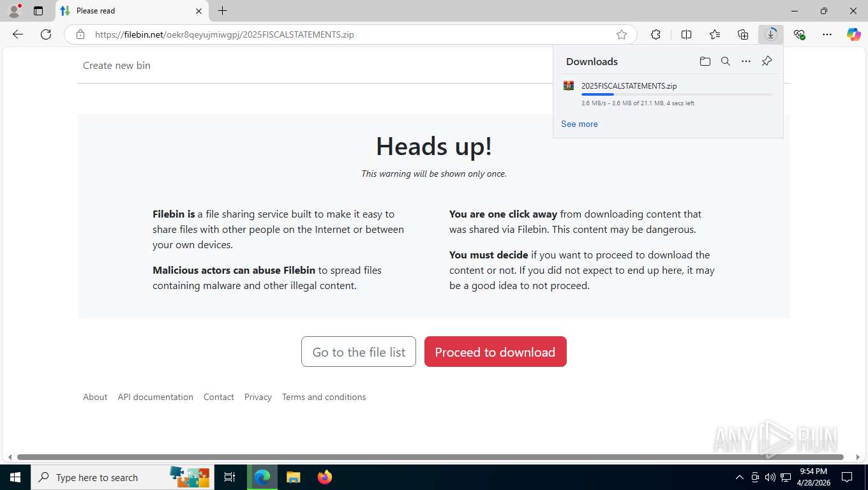
Task: Open the notification center icon
Action: coord(847,477)
